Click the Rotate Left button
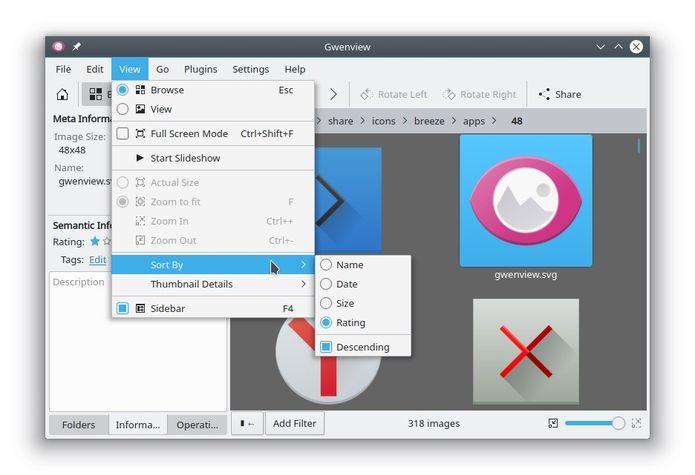Image resolution: width=695 pixels, height=475 pixels. click(x=393, y=94)
